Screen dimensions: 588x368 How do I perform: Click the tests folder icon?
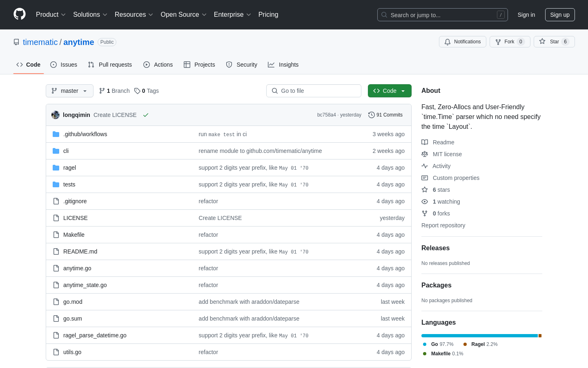point(56,184)
